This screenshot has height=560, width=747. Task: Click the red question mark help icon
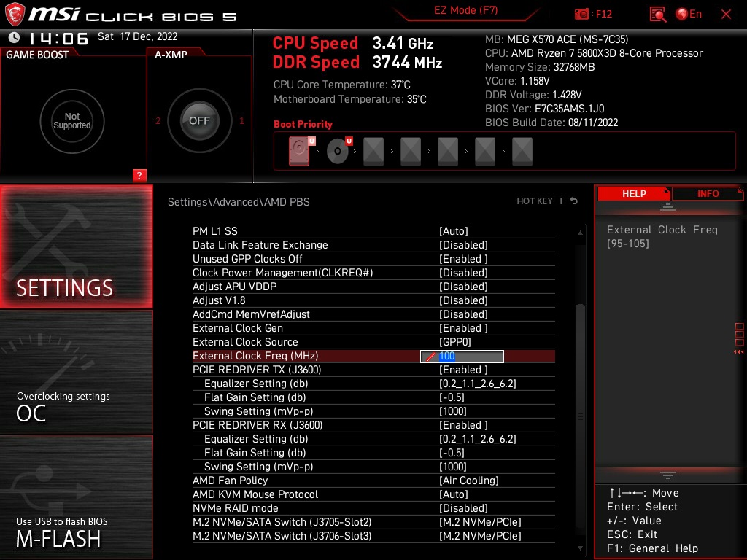pos(139,175)
